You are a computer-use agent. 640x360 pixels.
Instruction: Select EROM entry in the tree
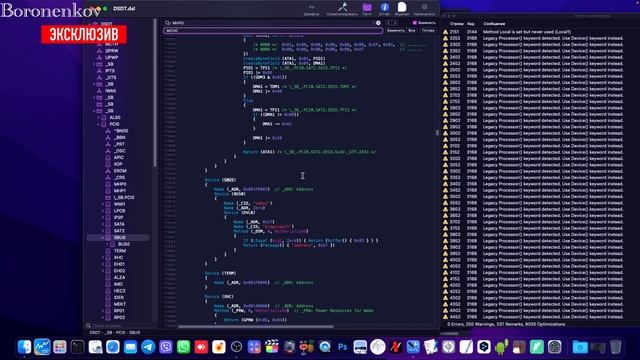pos(120,171)
